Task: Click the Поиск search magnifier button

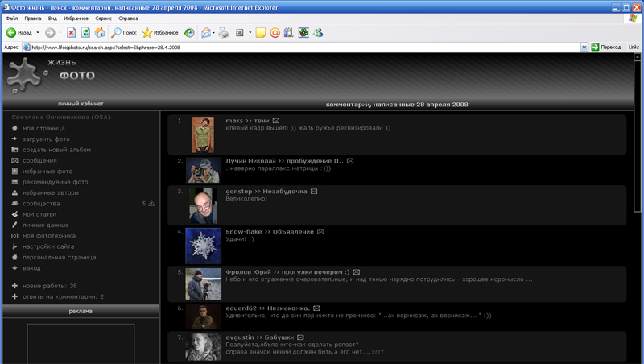Action: pos(124,33)
